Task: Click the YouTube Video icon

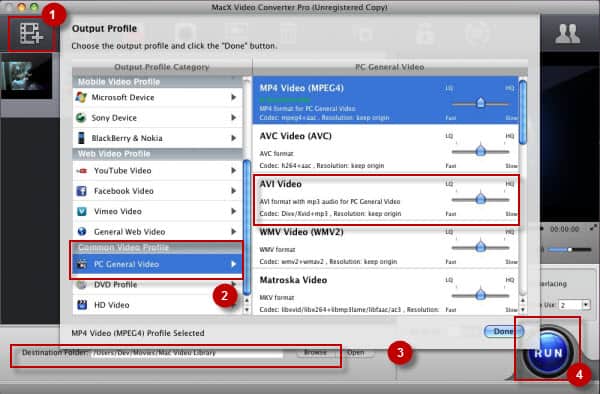Action: 82,171
